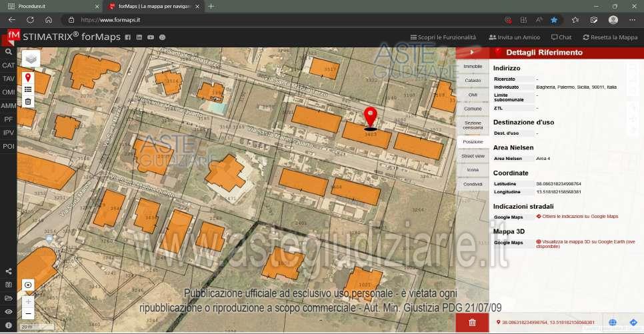This screenshot has height=334, width=644.
Task: Expand the POI sidebar section
Action: pyautogui.click(x=9, y=146)
